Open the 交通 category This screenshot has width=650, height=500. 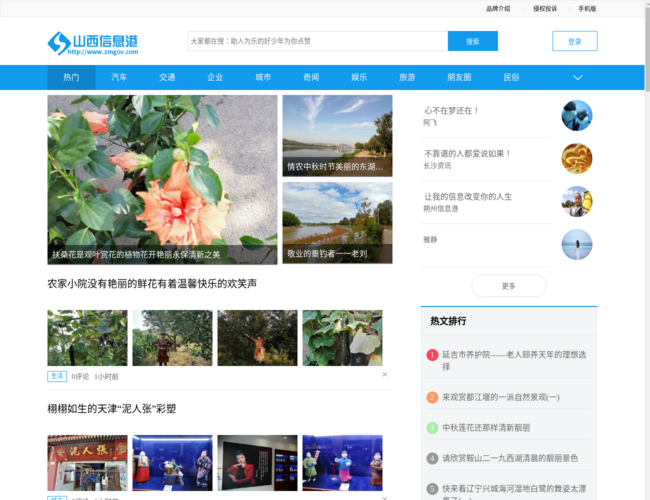(x=167, y=78)
